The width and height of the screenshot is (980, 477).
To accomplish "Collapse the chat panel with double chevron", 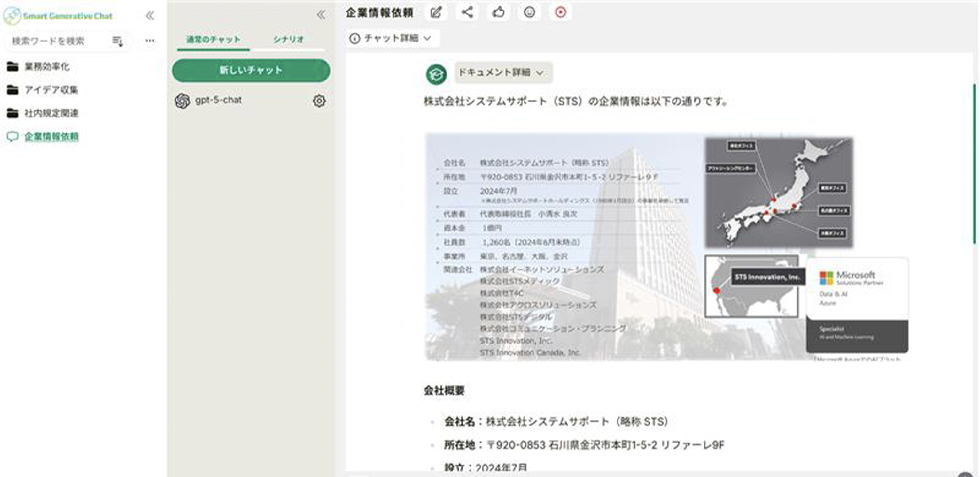I will click(x=321, y=15).
